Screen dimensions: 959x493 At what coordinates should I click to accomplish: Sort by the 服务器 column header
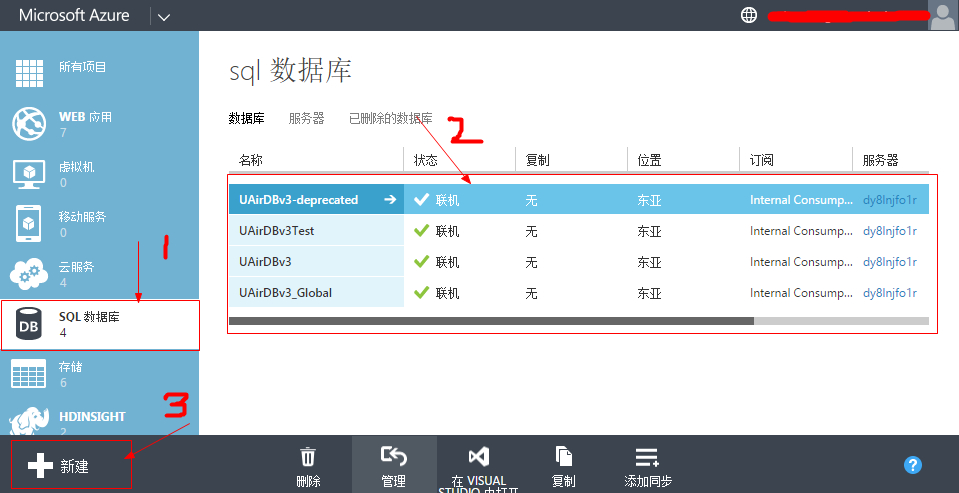pos(881,160)
